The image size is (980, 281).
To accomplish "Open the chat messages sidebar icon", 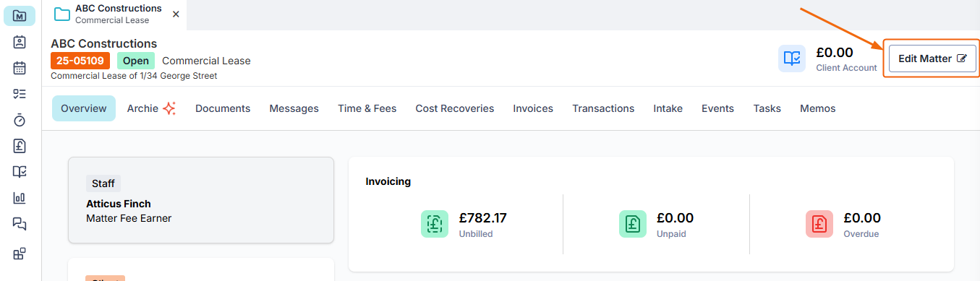I will point(20,224).
